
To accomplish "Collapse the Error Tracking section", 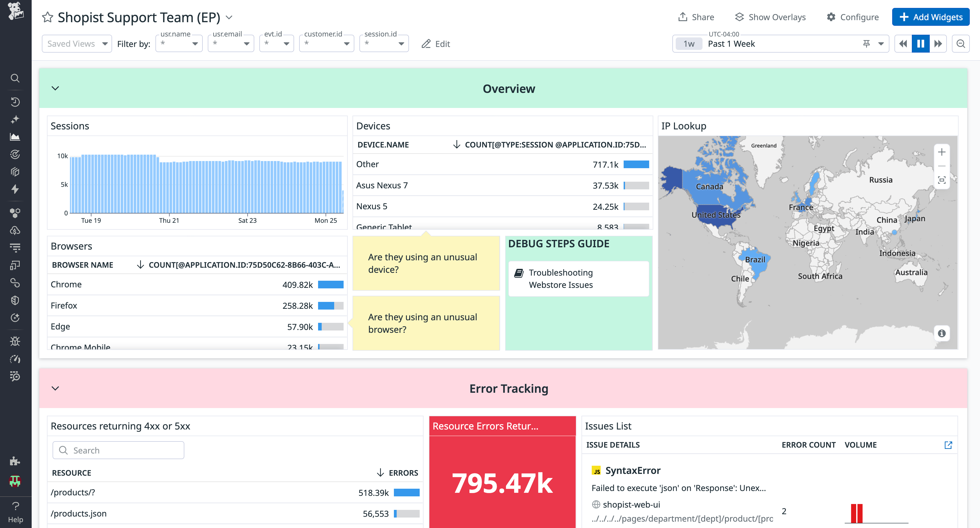I will point(55,388).
